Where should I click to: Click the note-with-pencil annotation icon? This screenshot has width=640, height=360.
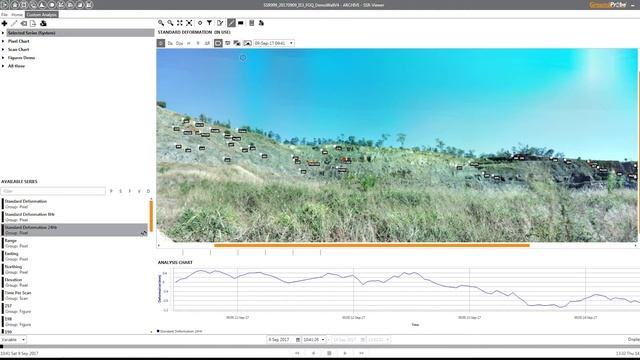click(220, 23)
